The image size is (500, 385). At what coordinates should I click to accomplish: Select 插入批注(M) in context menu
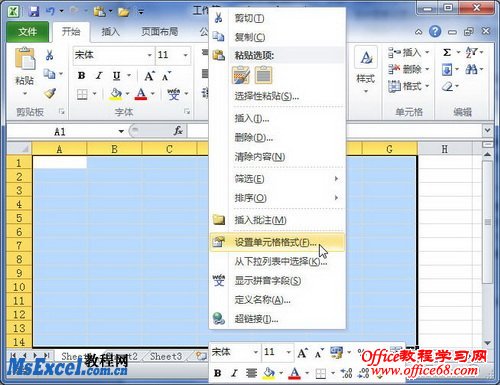277,220
